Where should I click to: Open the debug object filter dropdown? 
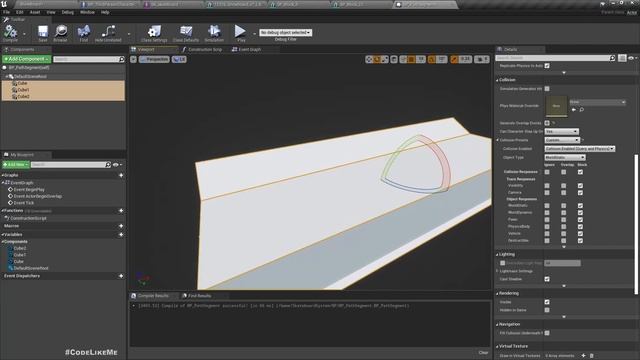coord(286,32)
